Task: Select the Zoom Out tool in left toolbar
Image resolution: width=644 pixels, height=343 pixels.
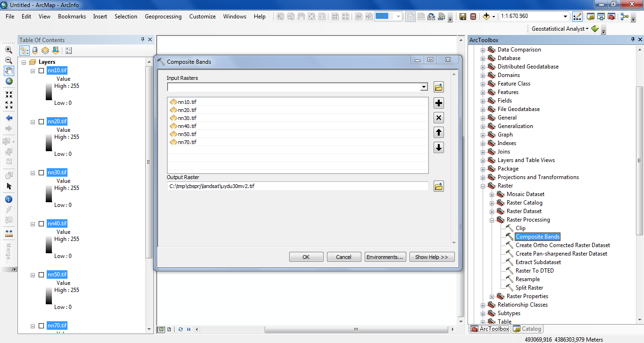Action: [8, 60]
